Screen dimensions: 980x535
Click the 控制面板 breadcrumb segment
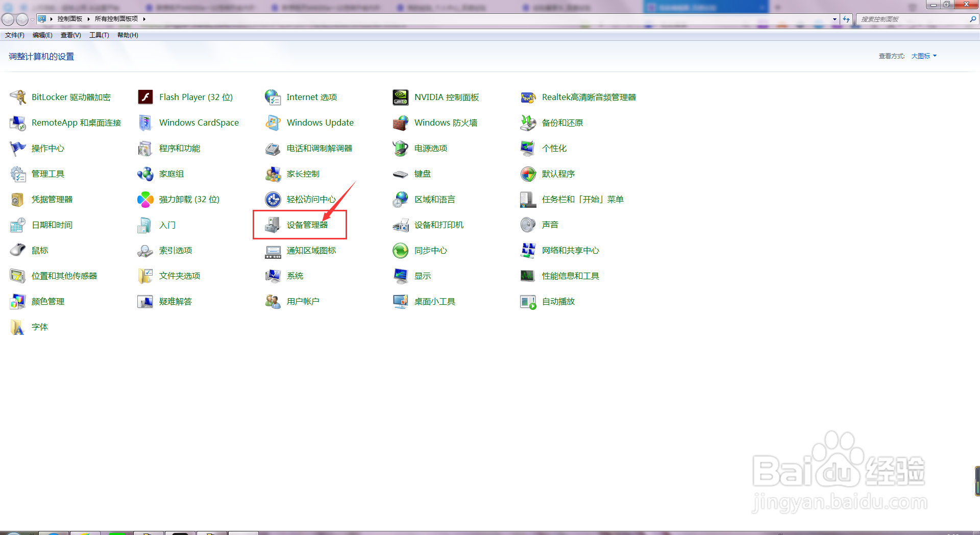[70, 19]
